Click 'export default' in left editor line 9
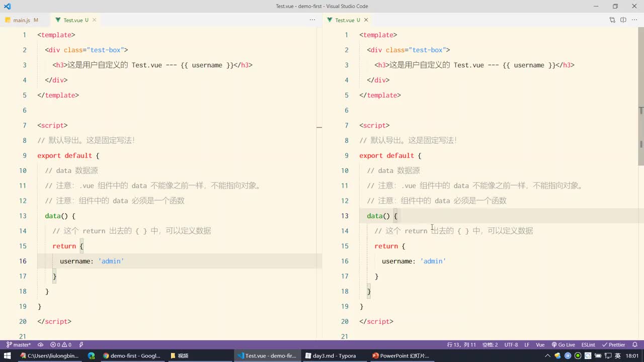The width and height of the screenshot is (644, 362). [64, 155]
